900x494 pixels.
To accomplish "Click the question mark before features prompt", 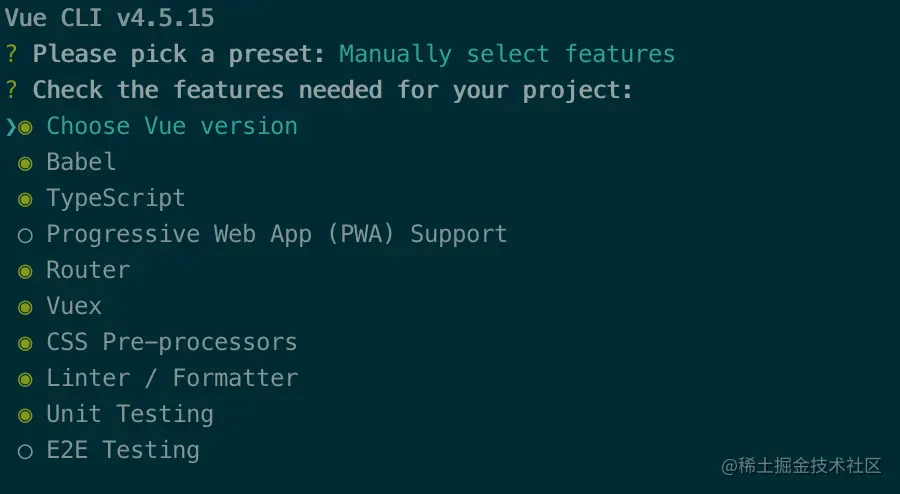I will (x=11, y=90).
